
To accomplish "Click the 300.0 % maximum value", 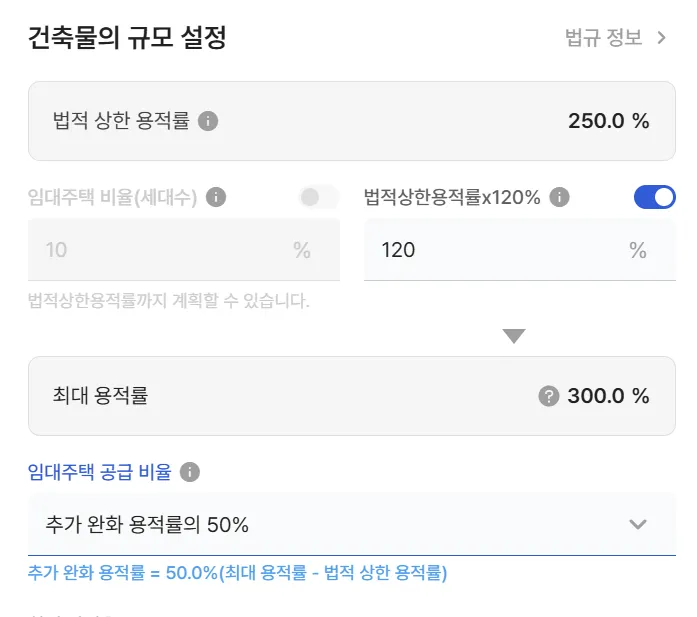I will tap(608, 396).
